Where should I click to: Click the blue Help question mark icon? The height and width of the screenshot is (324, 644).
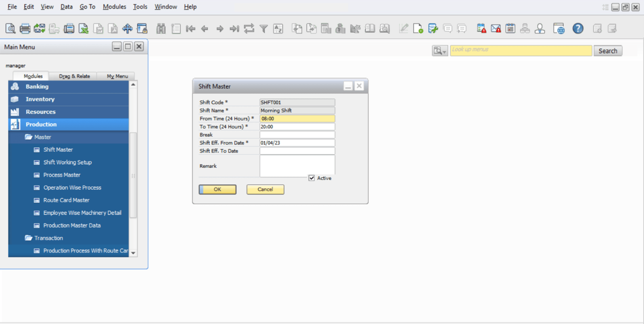578,29
